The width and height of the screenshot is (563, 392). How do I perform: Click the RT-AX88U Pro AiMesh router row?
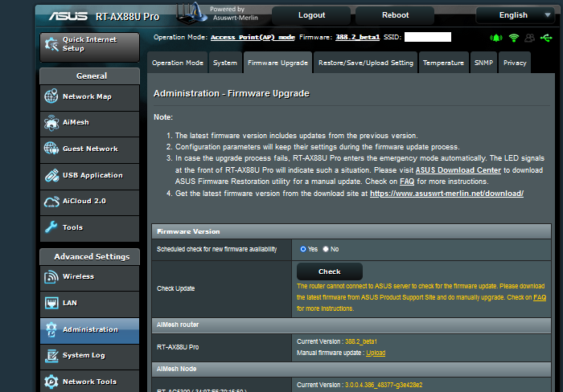tap(351, 348)
